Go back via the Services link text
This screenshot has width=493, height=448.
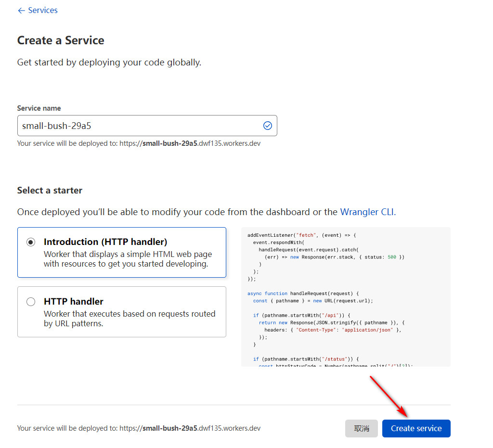click(43, 11)
